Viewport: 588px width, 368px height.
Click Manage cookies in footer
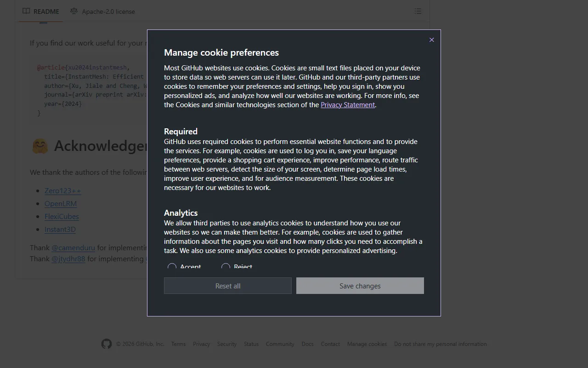point(367,344)
